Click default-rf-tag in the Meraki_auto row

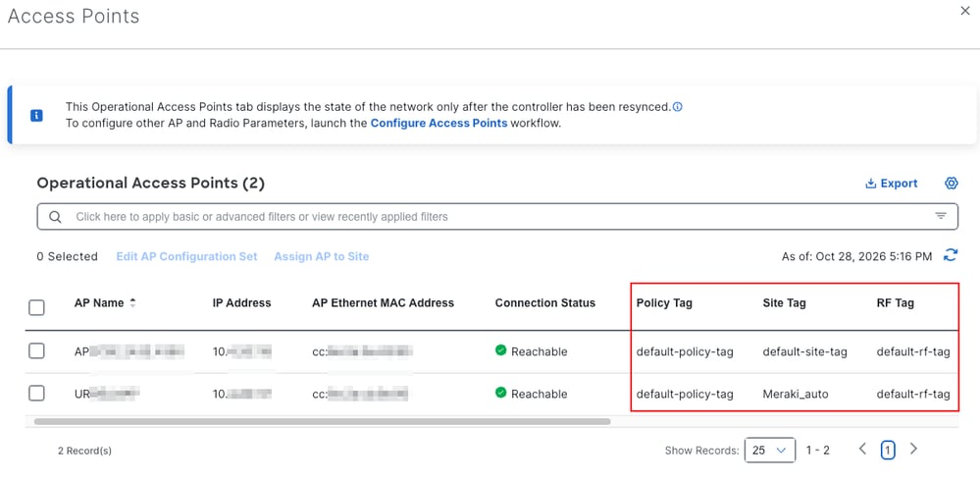click(x=913, y=394)
